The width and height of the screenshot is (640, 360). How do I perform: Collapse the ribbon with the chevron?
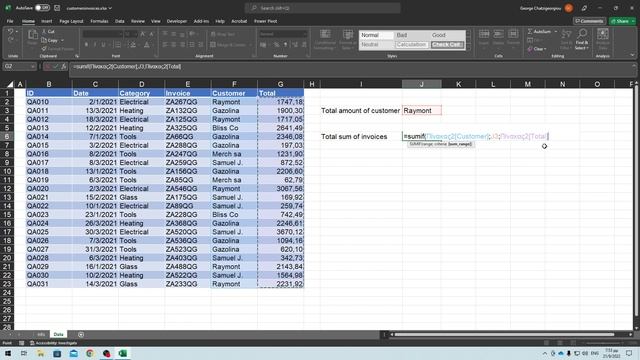(x=632, y=56)
